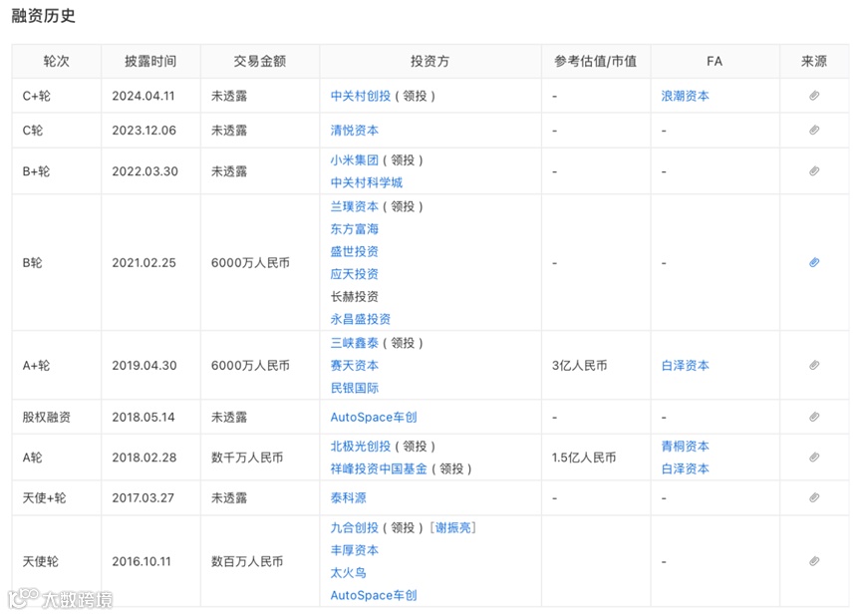Open source attachment icon for A轮 row
Image resolution: width=862 pixels, height=616 pixels.
click(x=814, y=458)
